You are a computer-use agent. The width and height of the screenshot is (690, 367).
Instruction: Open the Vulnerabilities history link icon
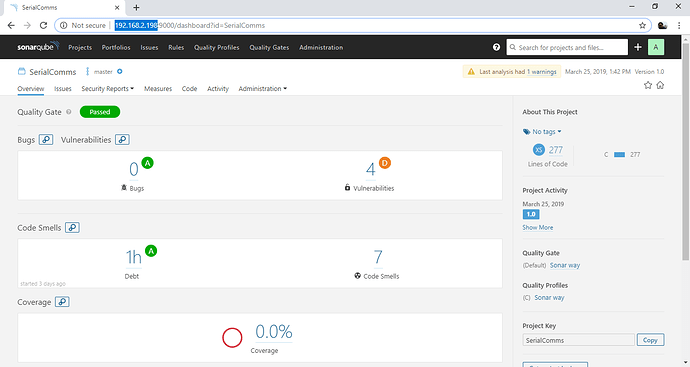coord(122,139)
